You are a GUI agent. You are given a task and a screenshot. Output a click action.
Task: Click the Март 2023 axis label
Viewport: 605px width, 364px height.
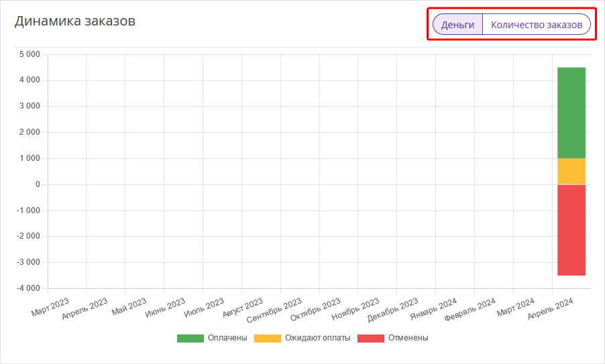50,307
